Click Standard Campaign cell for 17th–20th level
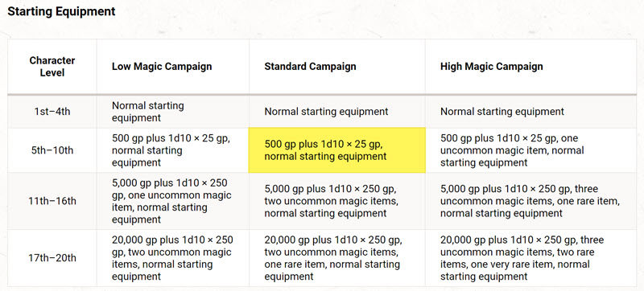The height and width of the screenshot is (291, 644). pyautogui.click(x=337, y=258)
